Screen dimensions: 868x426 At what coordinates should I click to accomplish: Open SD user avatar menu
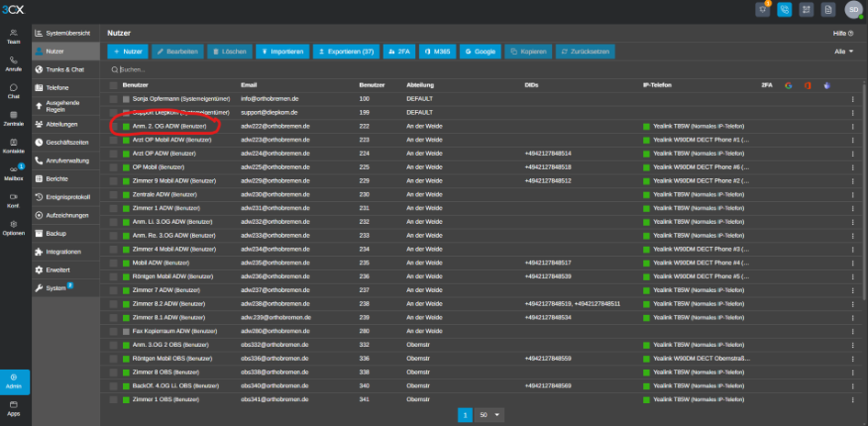[x=853, y=9]
